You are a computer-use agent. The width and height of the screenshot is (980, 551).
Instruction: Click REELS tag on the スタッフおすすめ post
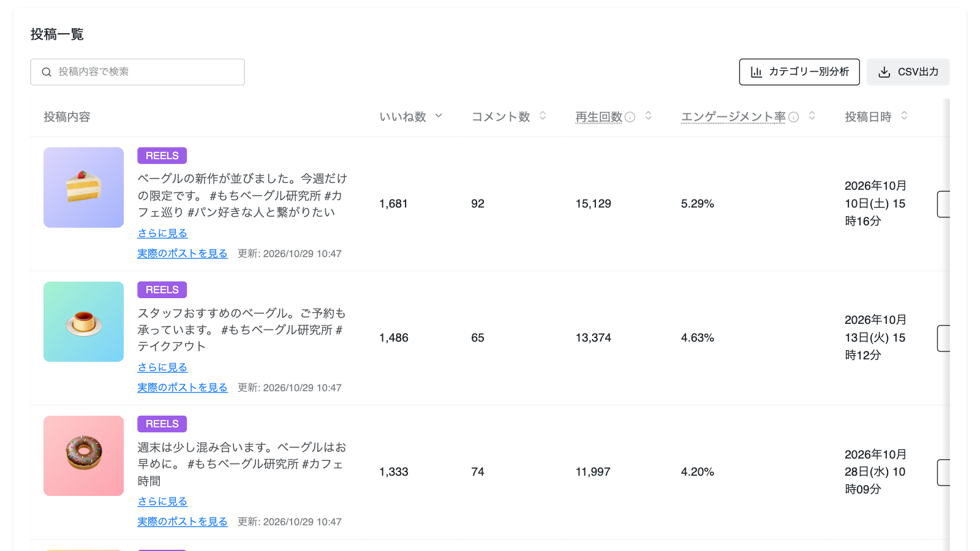(x=162, y=290)
